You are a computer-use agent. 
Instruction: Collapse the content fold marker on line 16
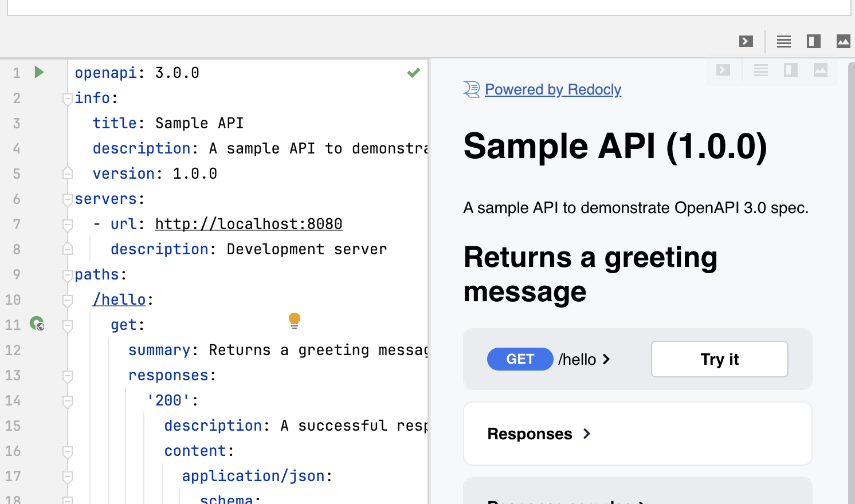tap(68, 451)
